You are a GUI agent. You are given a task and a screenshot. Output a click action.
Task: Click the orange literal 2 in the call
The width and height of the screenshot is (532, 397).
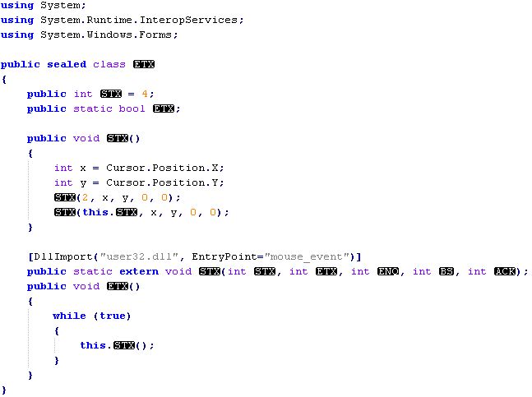85,197
